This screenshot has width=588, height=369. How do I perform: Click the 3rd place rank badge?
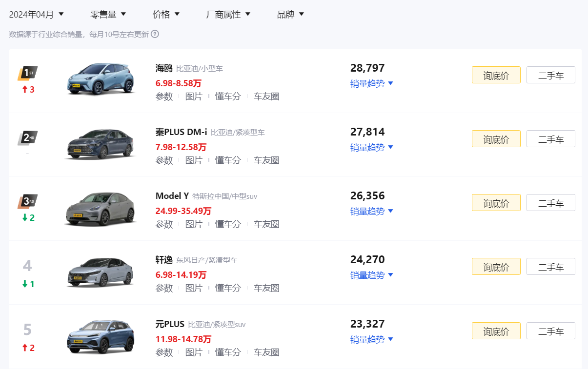pos(28,201)
